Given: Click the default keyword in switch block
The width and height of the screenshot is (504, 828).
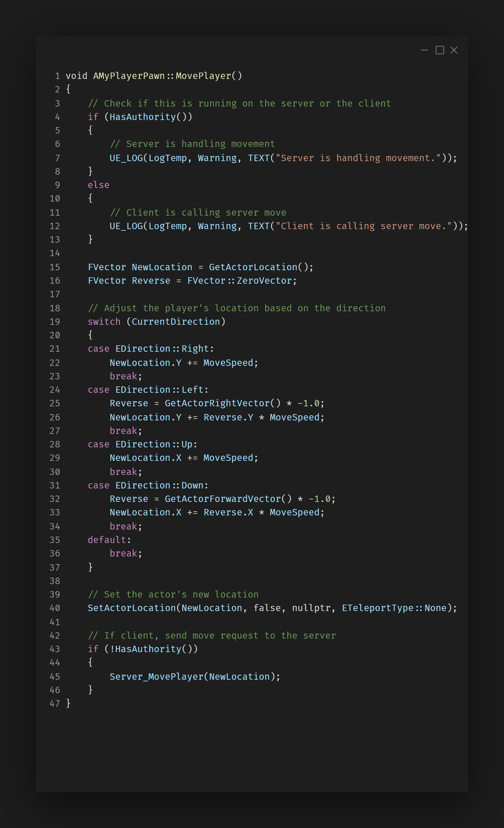Looking at the screenshot, I should pos(107,540).
